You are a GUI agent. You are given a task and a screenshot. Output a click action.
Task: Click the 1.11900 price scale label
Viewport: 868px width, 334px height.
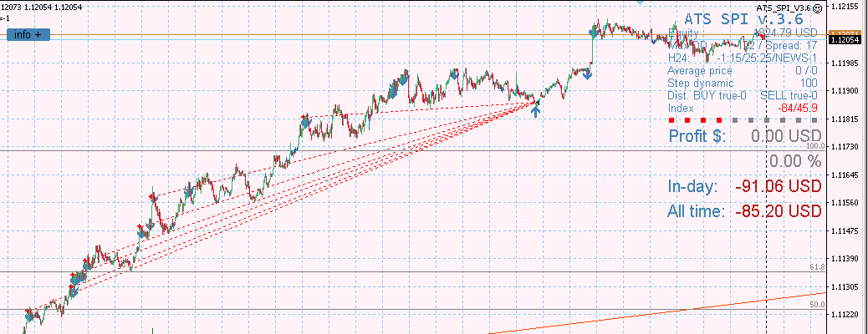tap(846, 91)
